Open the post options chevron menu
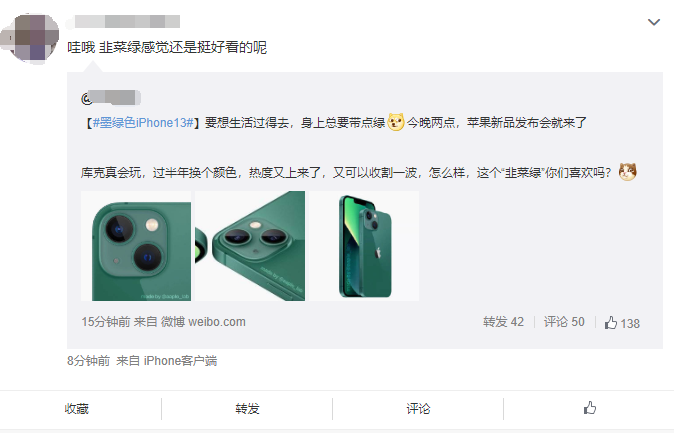The height and width of the screenshot is (433, 674). point(654,22)
